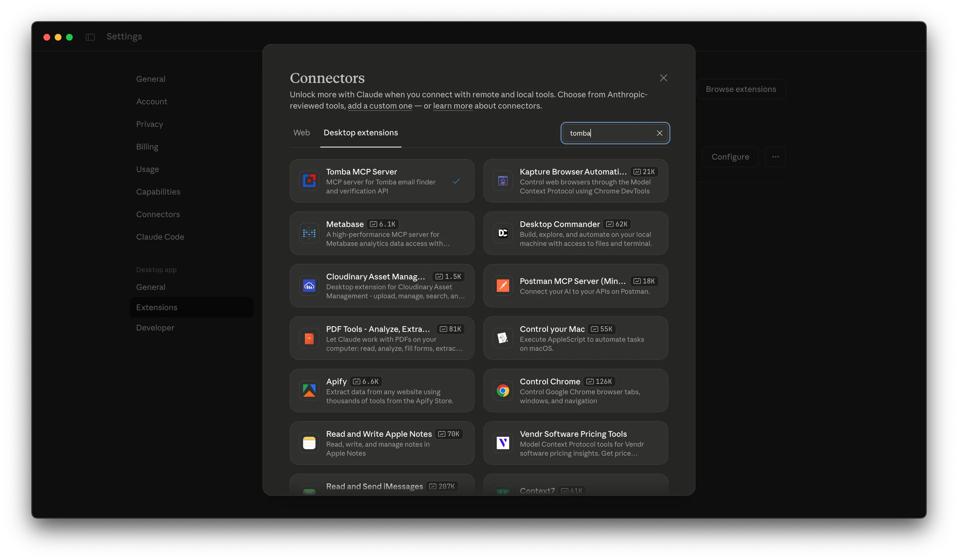The height and width of the screenshot is (560, 958).
Task: Click the 6.1K downloads badge on Metabase
Action: [x=383, y=224]
